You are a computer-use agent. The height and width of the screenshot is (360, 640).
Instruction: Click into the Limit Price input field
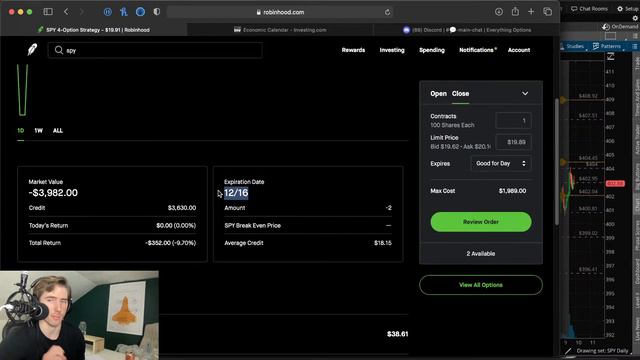tap(513, 142)
